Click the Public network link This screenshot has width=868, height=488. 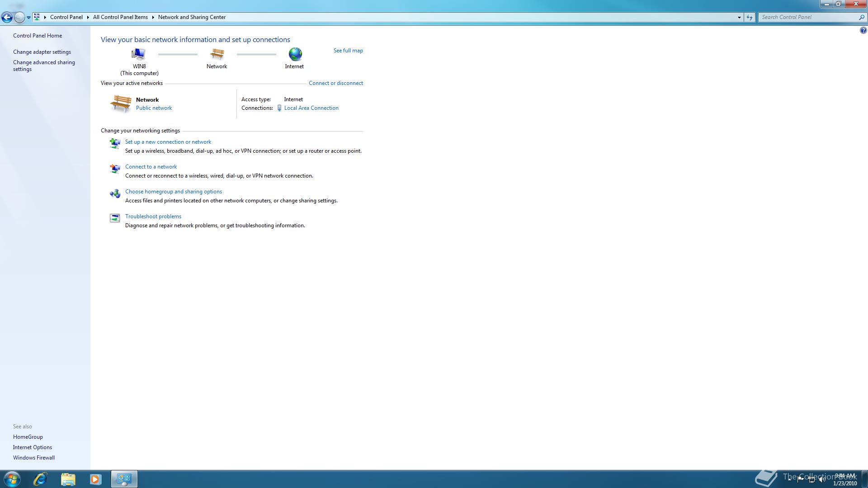pyautogui.click(x=154, y=108)
